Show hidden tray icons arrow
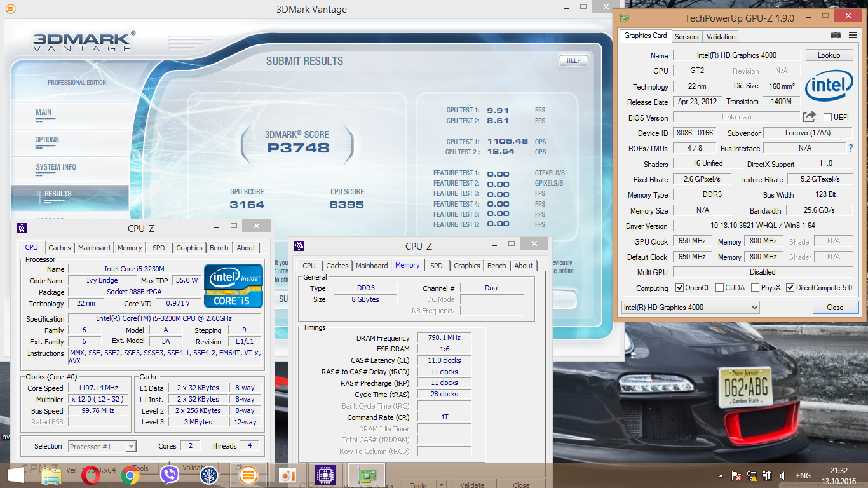This screenshot has height=488, width=868. coord(721,476)
